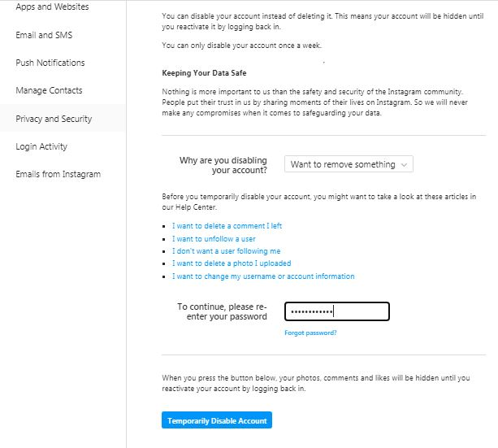Image resolution: width=498 pixels, height=448 pixels.
Task: Select Manage Contacts in sidebar
Action: coord(49,90)
